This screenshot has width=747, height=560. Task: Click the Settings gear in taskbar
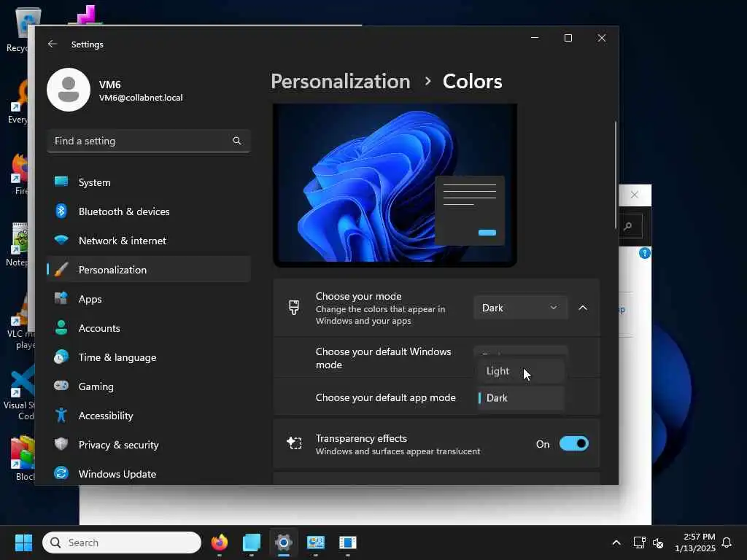pos(284,542)
